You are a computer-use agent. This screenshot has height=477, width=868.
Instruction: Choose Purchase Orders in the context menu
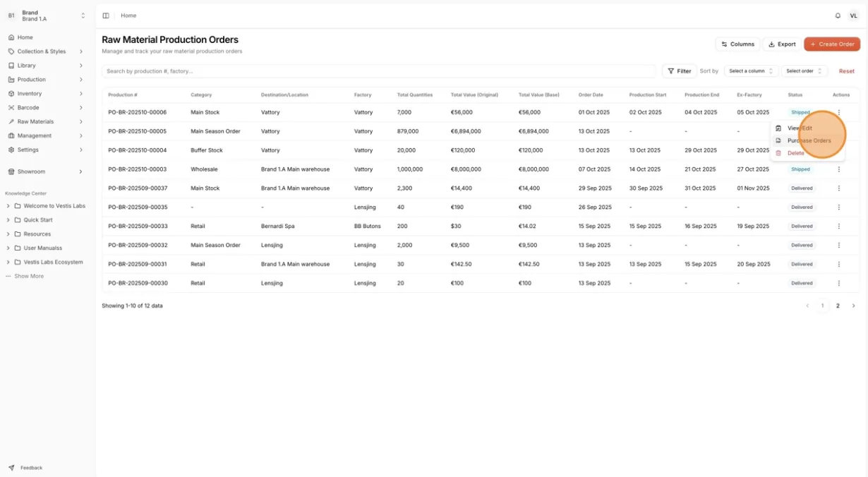(807, 140)
